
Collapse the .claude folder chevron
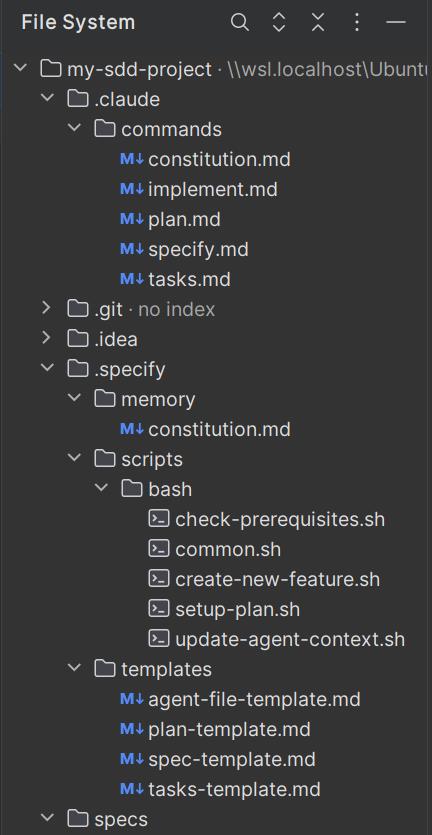click(x=47, y=98)
